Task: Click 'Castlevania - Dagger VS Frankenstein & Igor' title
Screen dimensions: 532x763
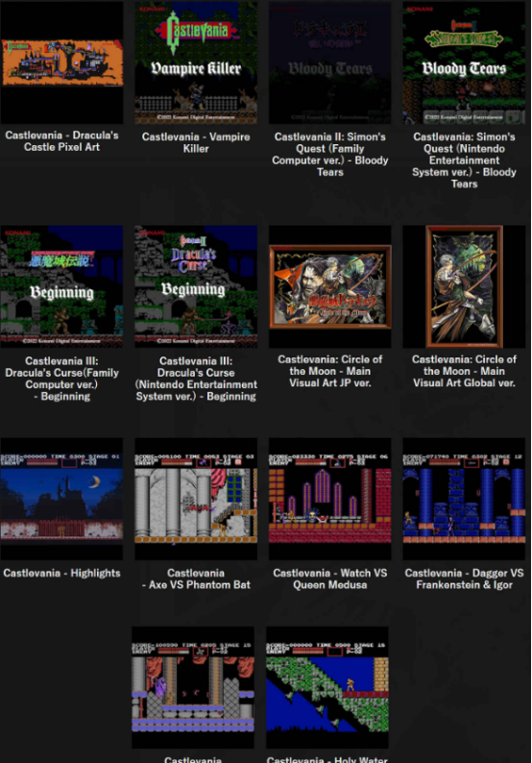Action: 464,578
